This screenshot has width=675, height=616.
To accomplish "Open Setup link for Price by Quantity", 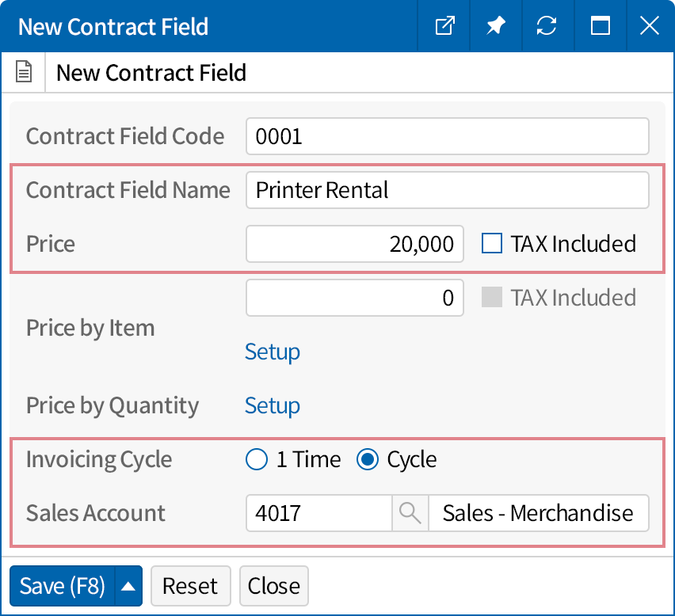I will 272,406.
